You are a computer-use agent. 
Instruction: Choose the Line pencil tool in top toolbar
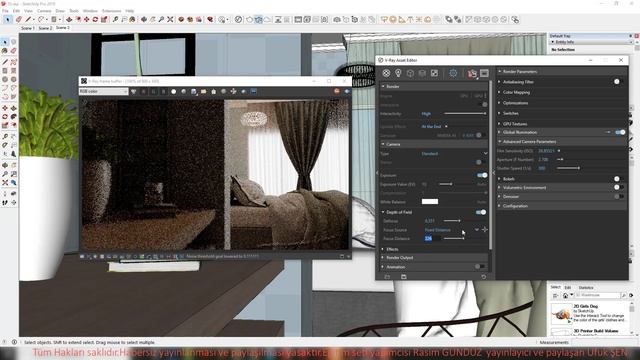coord(28,19)
